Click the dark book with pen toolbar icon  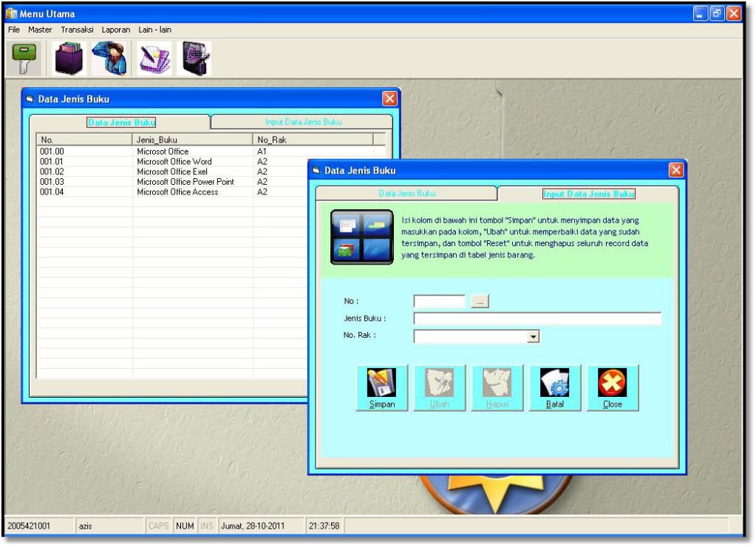pos(195,58)
